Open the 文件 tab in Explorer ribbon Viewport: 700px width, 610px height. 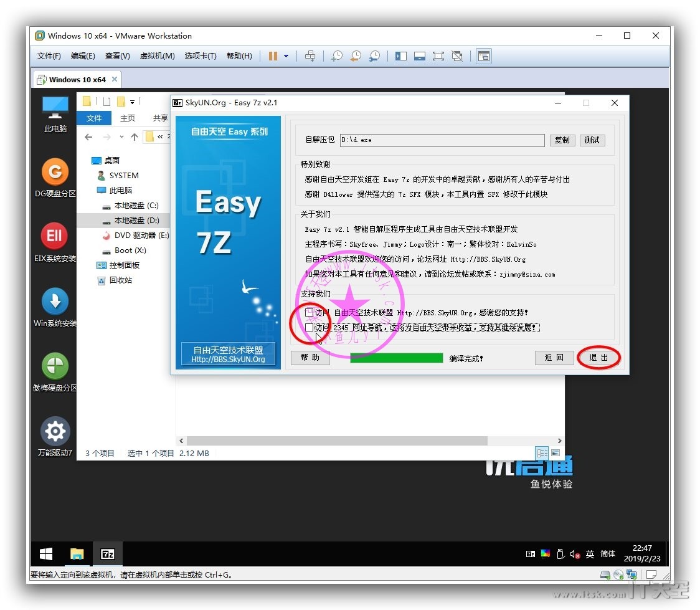point(94,118)
